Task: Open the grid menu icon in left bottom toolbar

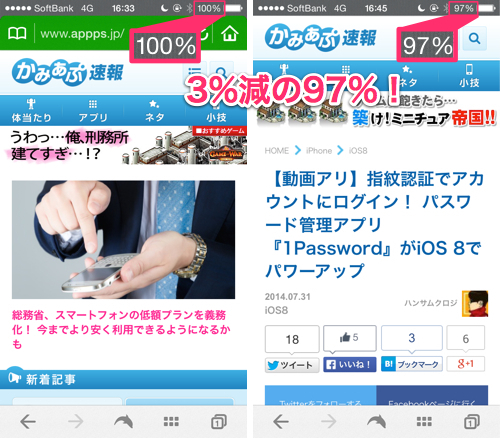Action: [171, 422]
